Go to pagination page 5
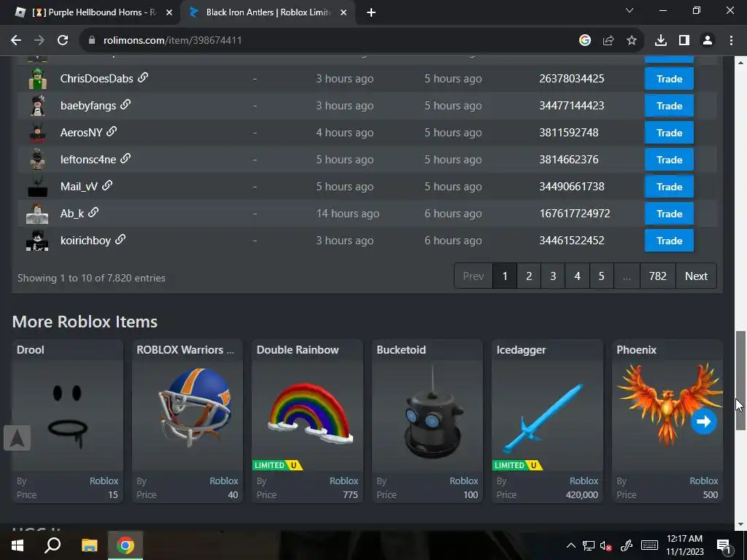The width and height of the screenshot is (747, 560). tap(601, 276)
